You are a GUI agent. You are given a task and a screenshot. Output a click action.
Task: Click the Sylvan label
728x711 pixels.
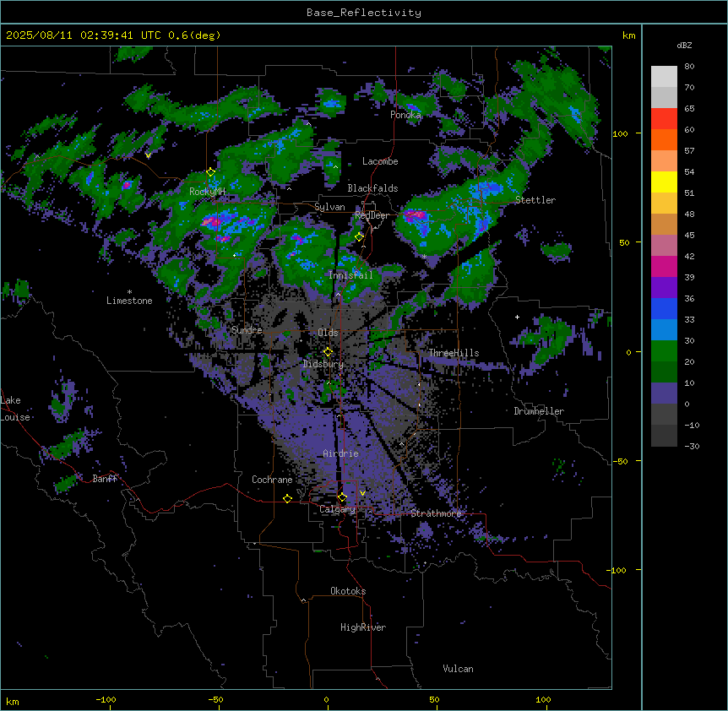click(329, 207)
